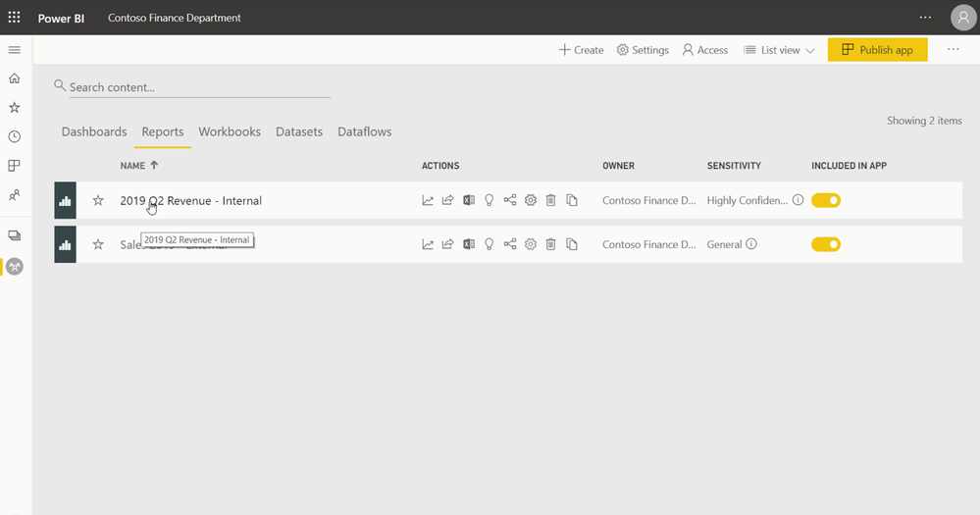
Task: Delete the General-sensitivity report
Action: point(550,244)
